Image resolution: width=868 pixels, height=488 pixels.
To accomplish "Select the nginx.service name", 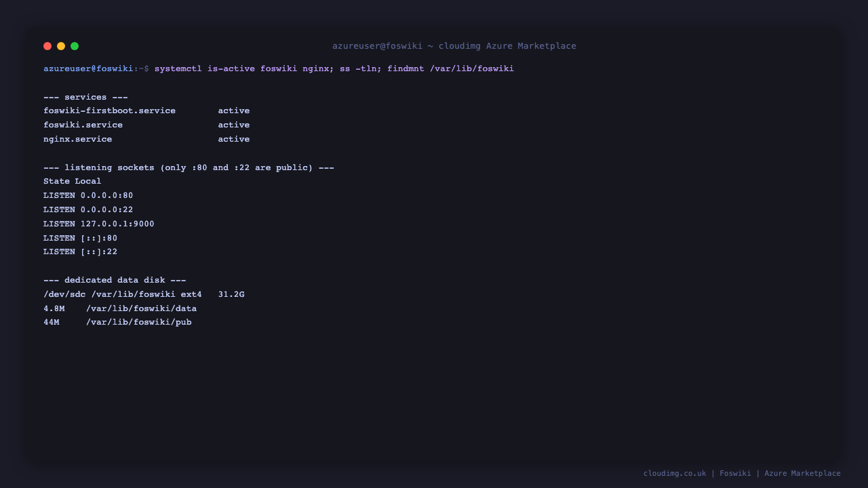I will pyautogui.click(x=78, y=140).
